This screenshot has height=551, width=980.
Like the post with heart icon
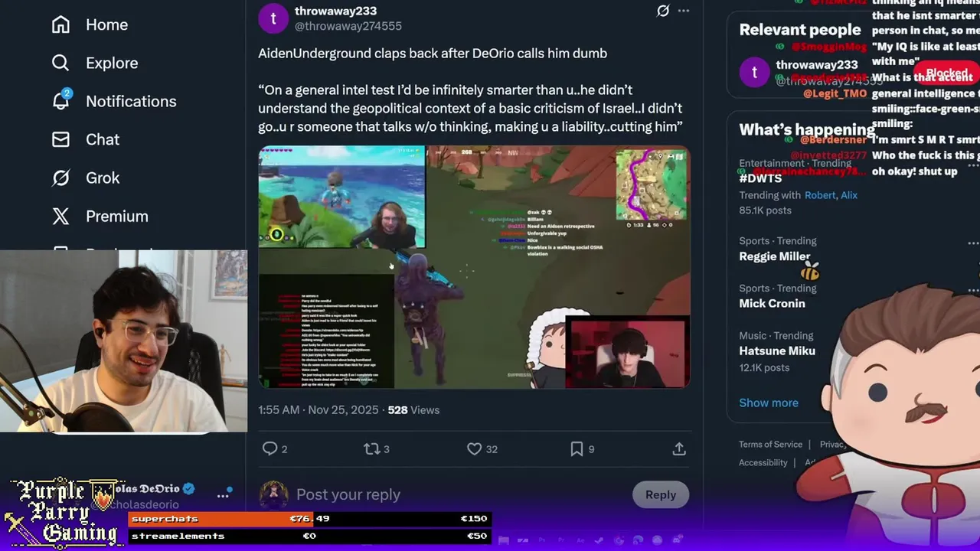(x=475, y=449)
